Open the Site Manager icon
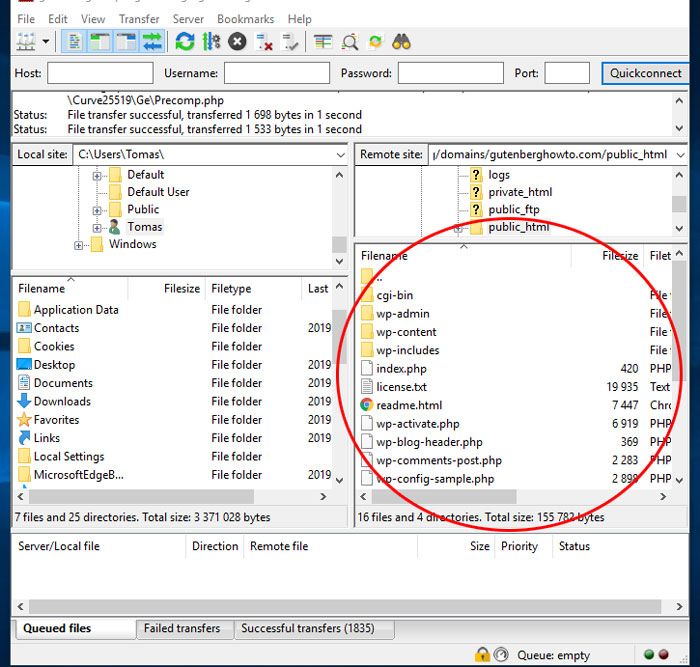Screen dimensions: 700x667 point(26,42)
